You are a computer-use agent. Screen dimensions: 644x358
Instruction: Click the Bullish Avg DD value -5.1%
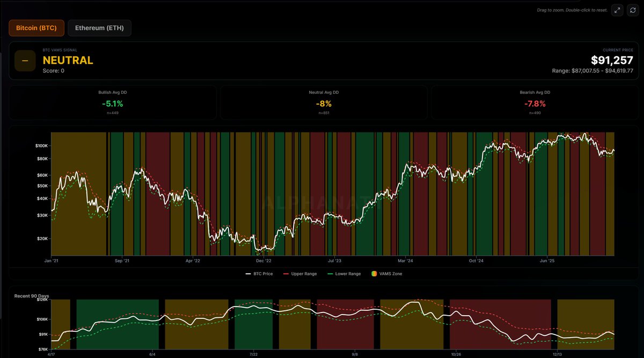click(113, 104)
